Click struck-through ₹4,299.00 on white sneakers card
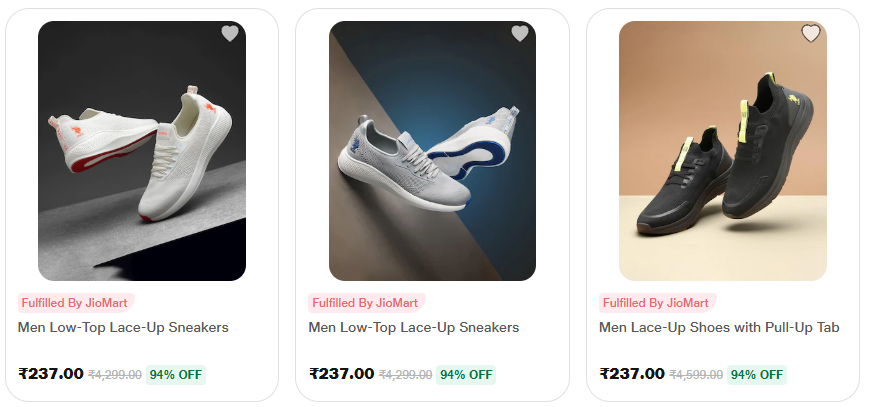This screenshot has height=407, width=874. tap(115, 375)
